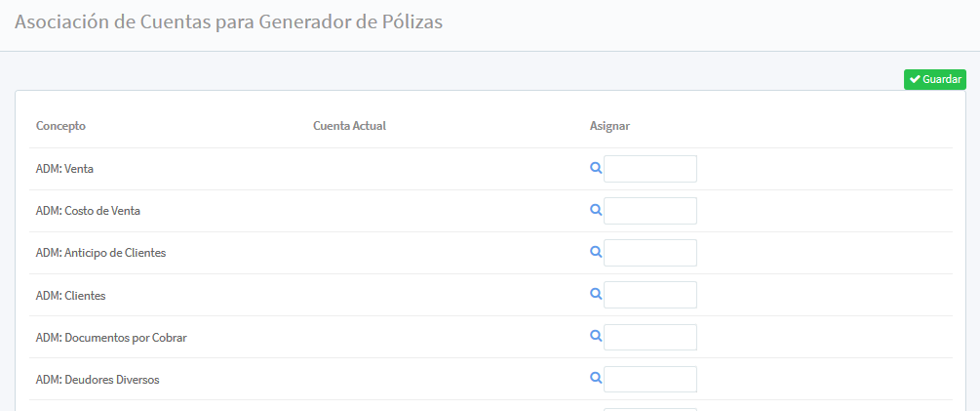Click the page title Asociación de Cuentas
Image resolution: width=980 pixels, height=411 pixels.
click(229, 22)
